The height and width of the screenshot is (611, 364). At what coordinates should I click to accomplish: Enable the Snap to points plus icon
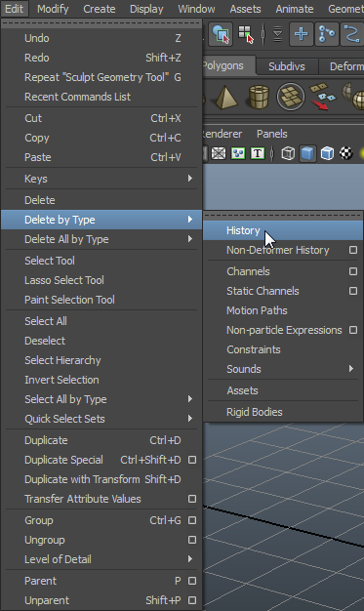tap(301, 35)
